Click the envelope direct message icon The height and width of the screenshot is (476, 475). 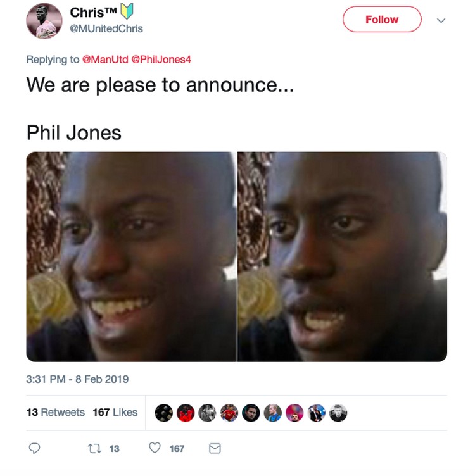(x=215, y=448)
